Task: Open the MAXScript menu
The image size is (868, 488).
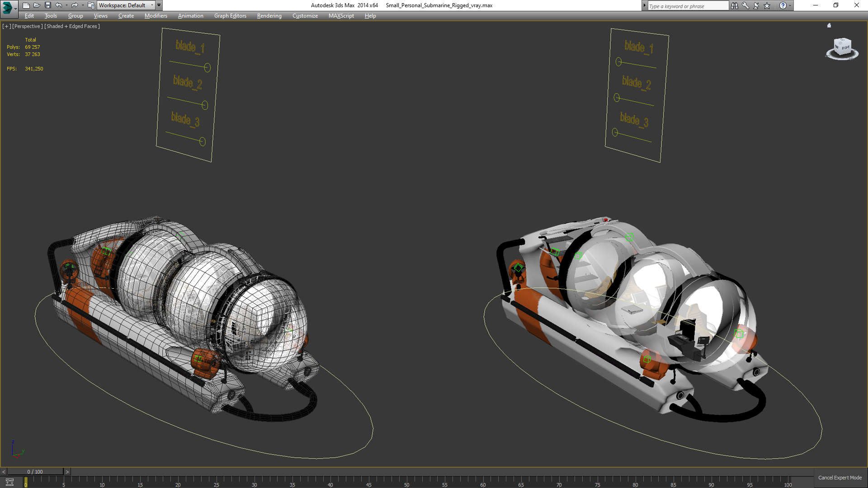Action: (x=341, y=16)
